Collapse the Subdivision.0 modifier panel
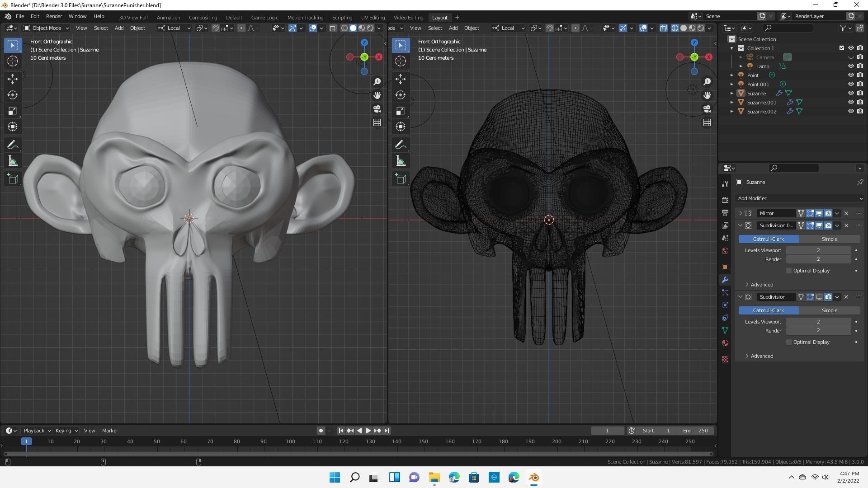Image resolution: width=868 pixels, height=488 pixels. [741, 225]
